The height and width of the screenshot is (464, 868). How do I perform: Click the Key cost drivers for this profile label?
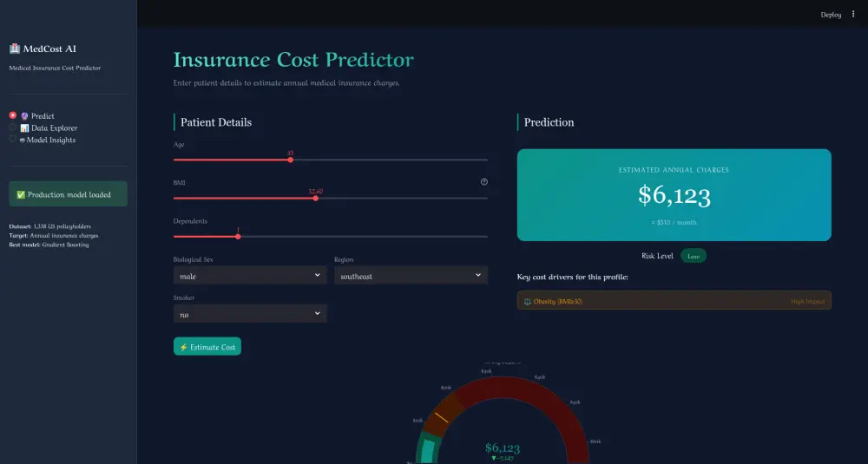572,277
